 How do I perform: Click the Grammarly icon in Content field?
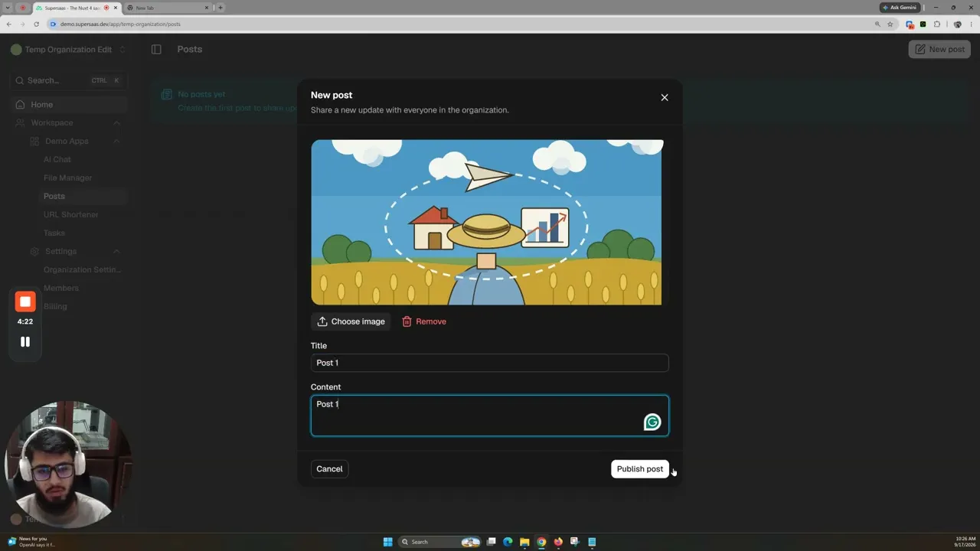click(x=652, y=422)
